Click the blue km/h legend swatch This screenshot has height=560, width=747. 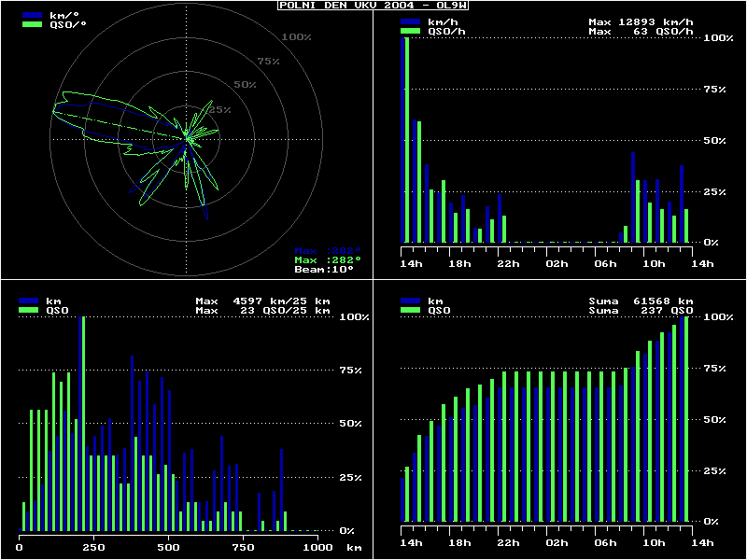(410, 21)
